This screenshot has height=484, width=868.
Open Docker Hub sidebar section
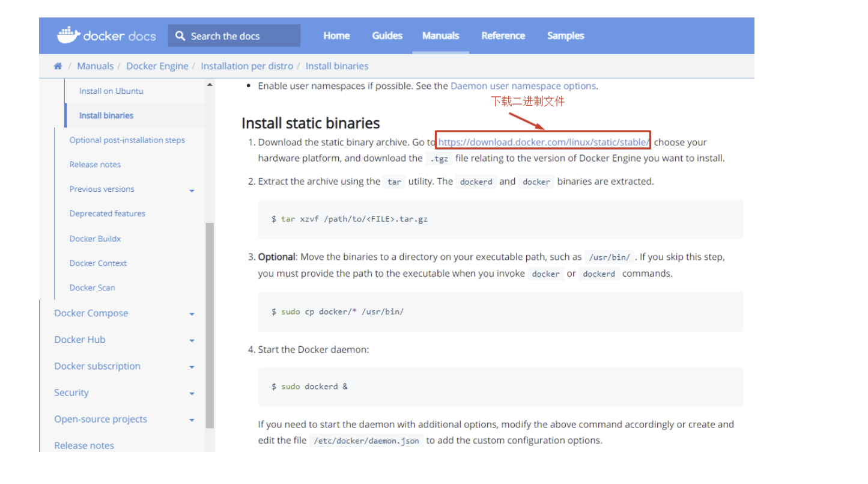pos(79,340)
